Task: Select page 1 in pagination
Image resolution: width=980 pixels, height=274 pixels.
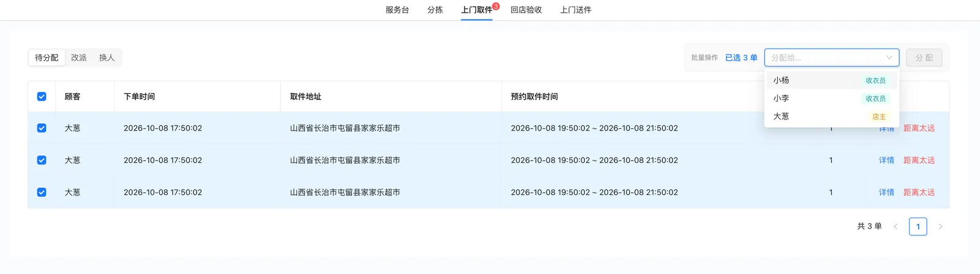Action: point(918,226)
